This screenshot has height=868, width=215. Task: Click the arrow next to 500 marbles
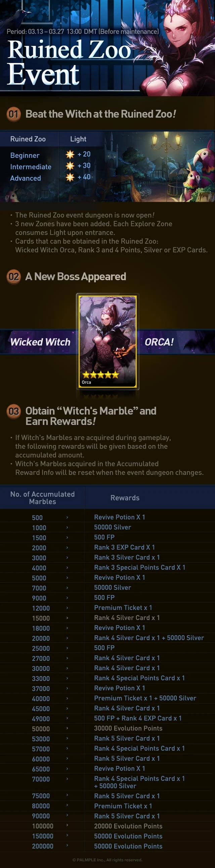click(67, 517)
